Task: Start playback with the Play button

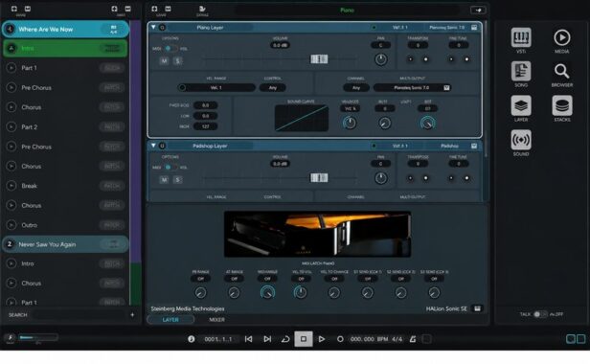Action: (x=322, y=339)
